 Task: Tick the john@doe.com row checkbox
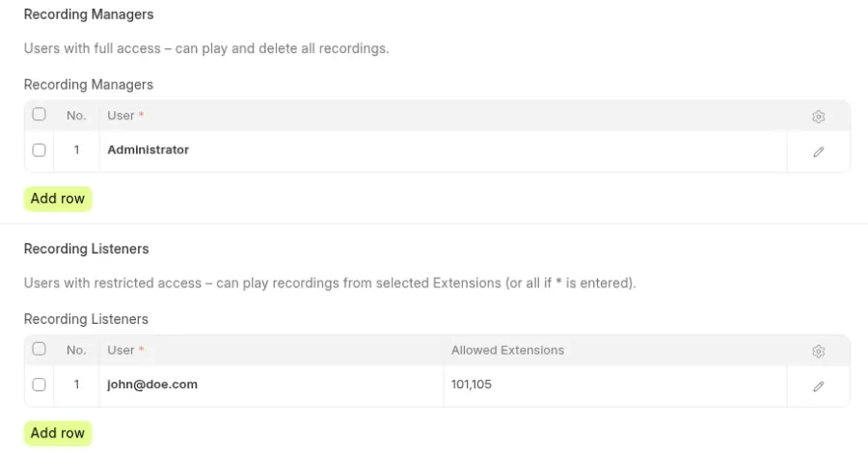[40, 385]
